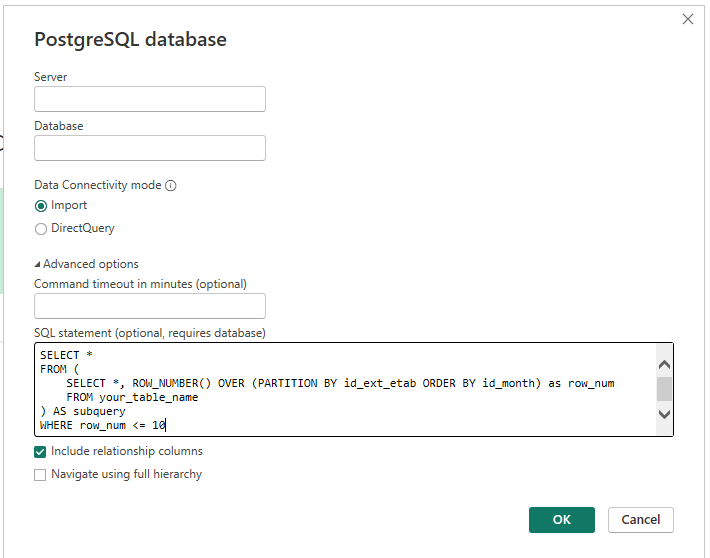The height and width of the screenshot is (558, 710).
Task: Select the Import radio button
Action: pyautogui.click(x=41, y=206)
